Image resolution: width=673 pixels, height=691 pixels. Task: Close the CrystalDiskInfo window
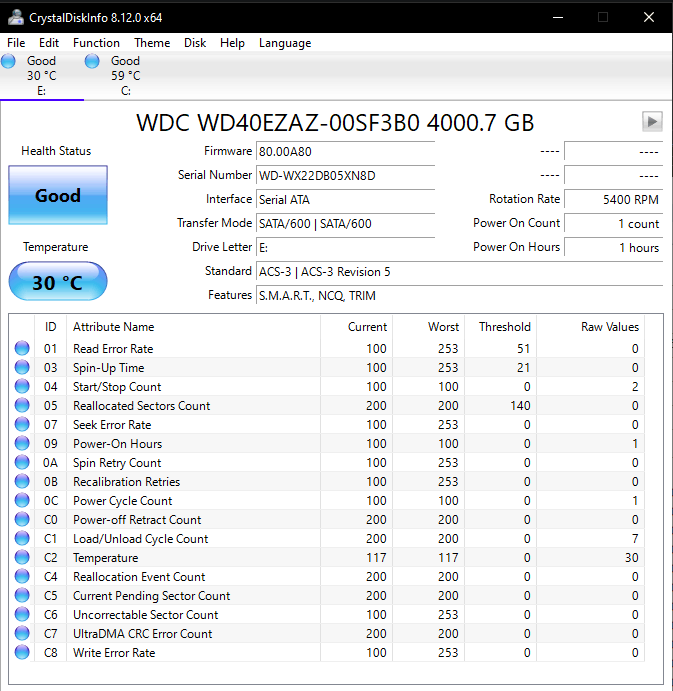(x=649, y=17)
